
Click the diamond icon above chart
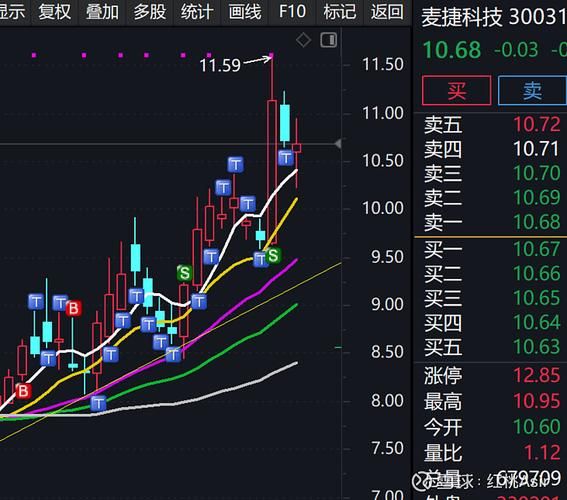click(x=303, y=40)
